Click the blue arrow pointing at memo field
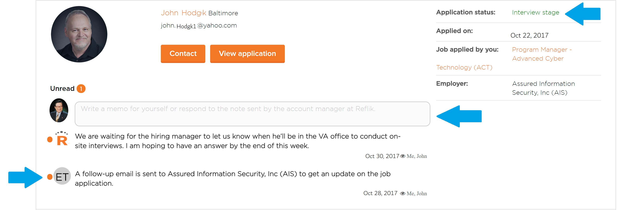644x210 pixels. (459, 116)
